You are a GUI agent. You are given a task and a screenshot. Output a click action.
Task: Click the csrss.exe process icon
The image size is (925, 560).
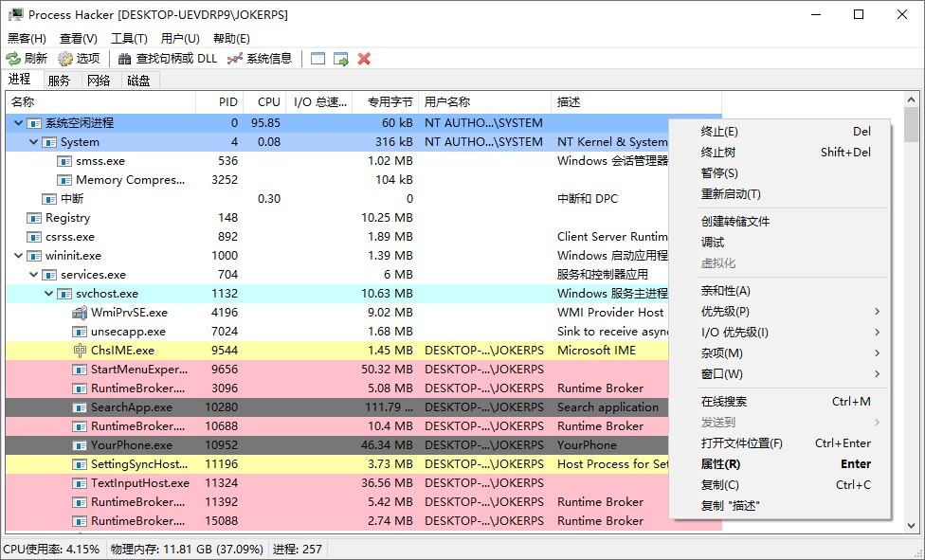coord(34,237)
